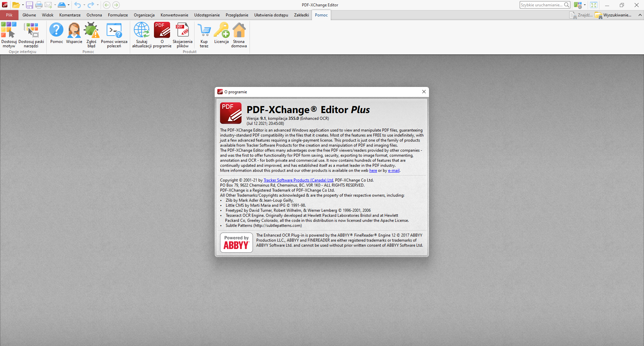Click the 'Zlib by Mark Adler' credit line
Screen dimensions: 644x346
[x=260, y=200]
